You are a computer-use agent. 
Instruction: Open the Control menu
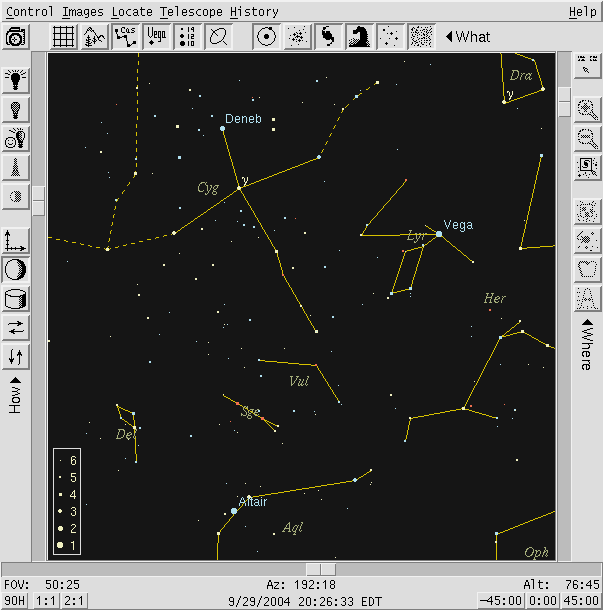click(30, 12)
